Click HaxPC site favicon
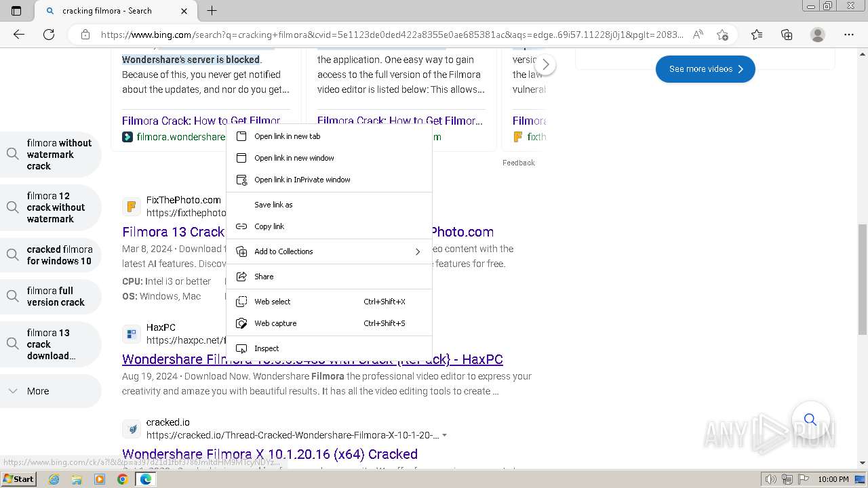 [132, 333]
